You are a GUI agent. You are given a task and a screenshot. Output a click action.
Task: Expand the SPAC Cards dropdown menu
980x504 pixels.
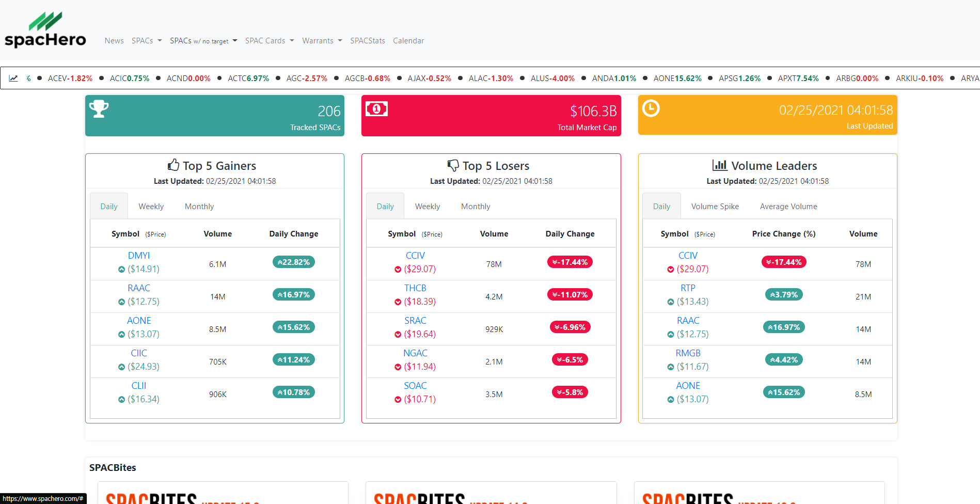(270, 41)
